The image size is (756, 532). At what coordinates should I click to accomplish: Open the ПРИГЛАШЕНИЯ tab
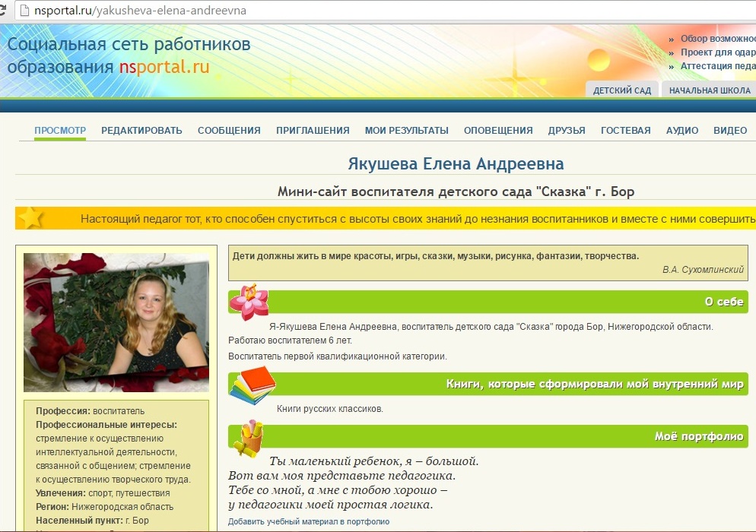[x=313, y=130]
